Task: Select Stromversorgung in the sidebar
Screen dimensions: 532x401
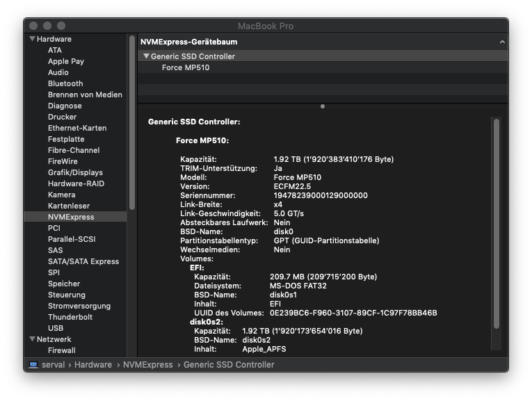Action: coord(79,306)
